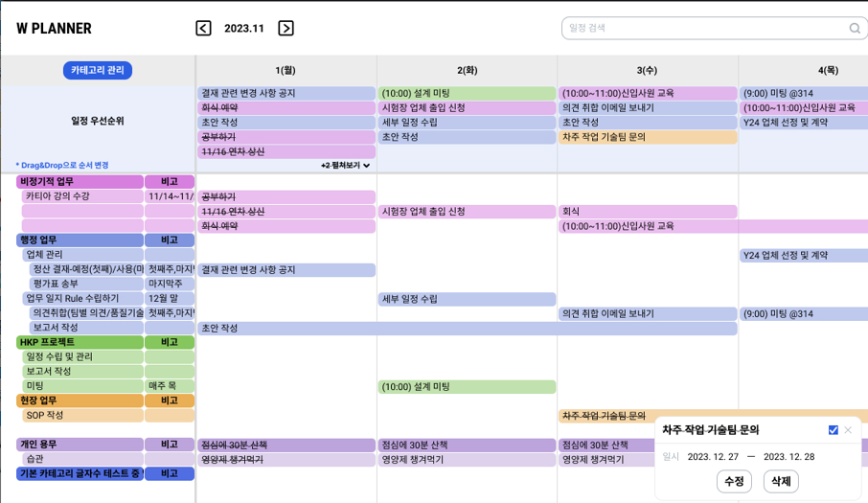Select the 기본 카테고리 글자수 테스트 중 category
This screenshot has width=868, height=503.
point(80,473)
